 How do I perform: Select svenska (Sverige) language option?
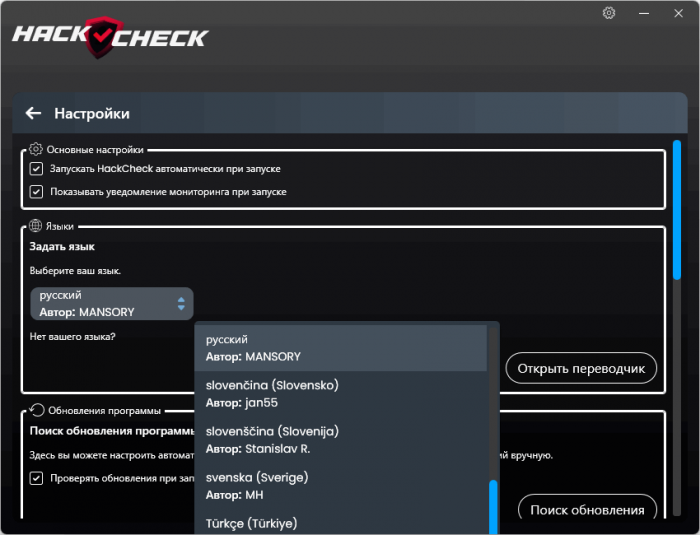[x=341, y=486]
